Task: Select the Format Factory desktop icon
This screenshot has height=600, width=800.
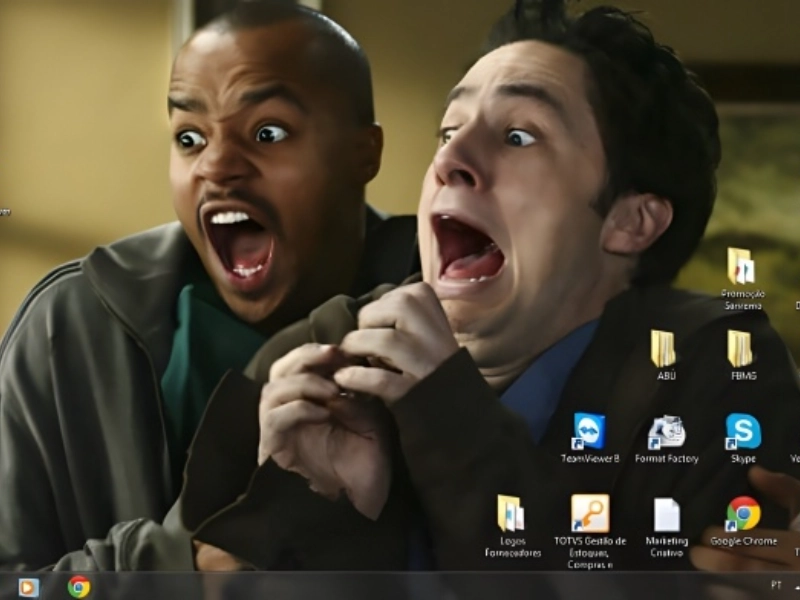Action: 666,431
